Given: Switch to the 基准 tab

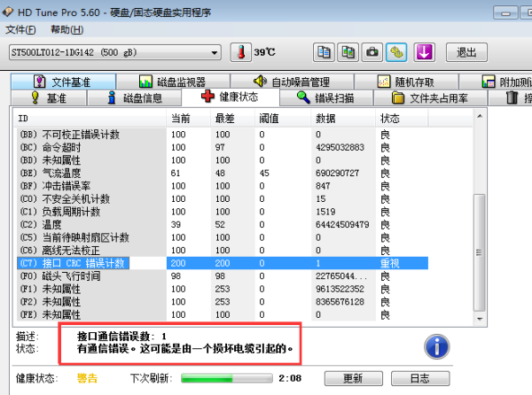Looking at the screenshot, I should (x=49, y=98).
